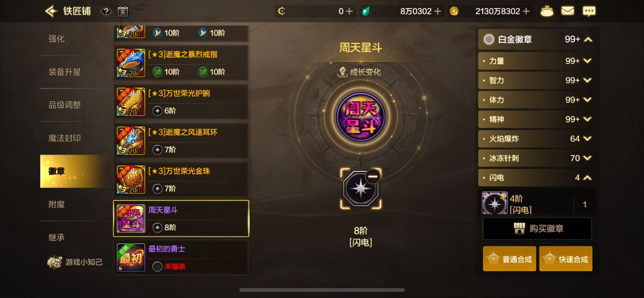Remove the socketed emblem via minus badge

[x=373, y=176]
